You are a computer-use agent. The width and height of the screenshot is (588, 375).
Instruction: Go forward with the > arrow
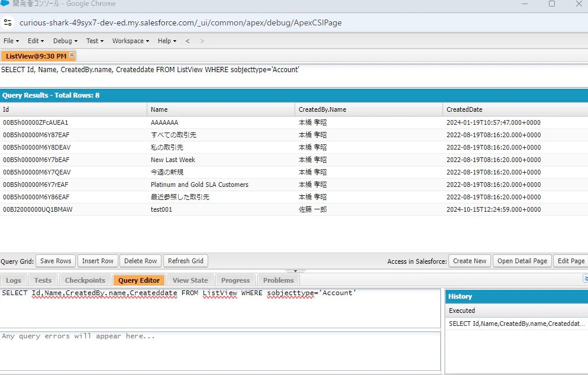pos(202,41)
